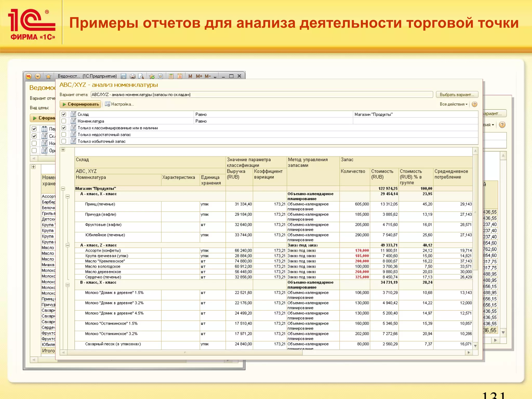Click the M+ memory add button
Screen dimensions: 532x399
[199, 76]
